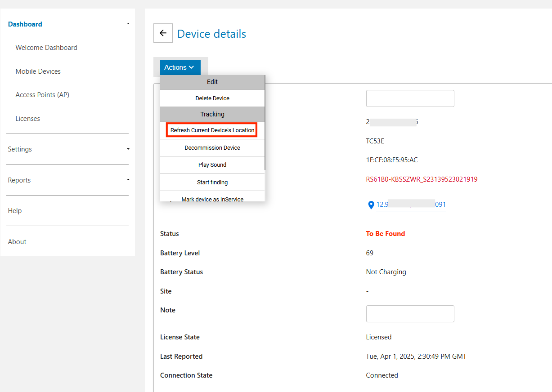This screenshot has height=392, width=552.
Task: Open the Actions dropdown button
Action: (180, 67)
